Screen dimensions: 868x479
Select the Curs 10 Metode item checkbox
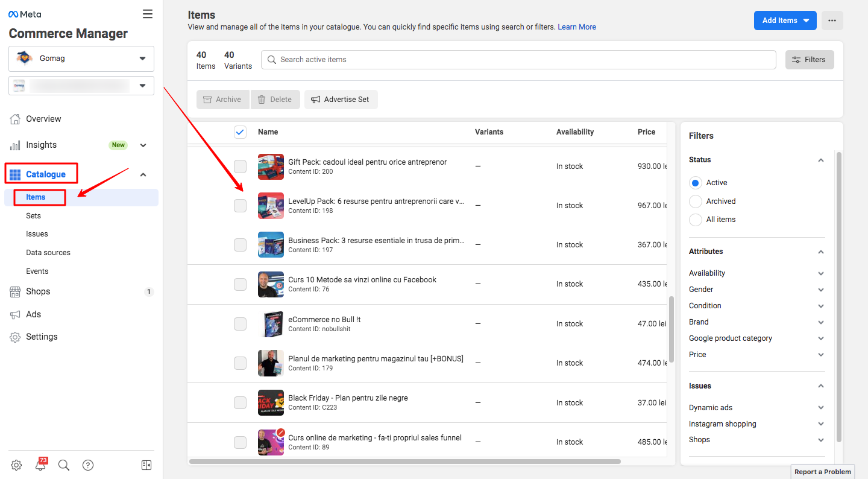coord(240,284)
